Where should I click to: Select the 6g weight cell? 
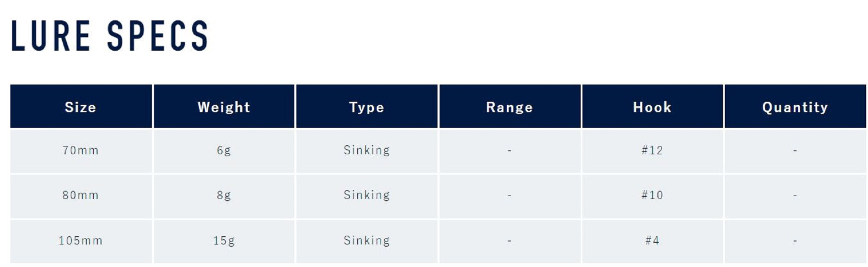click(224, 150)
